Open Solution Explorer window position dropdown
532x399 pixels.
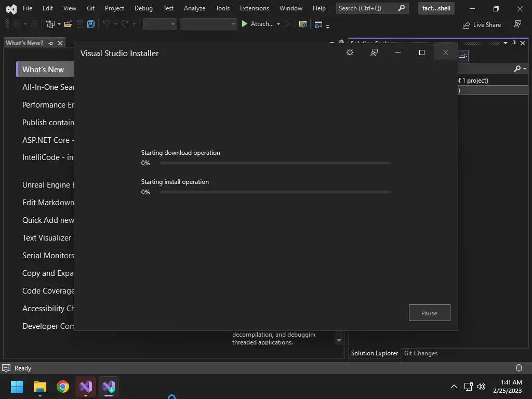click(x=506, y=43)
